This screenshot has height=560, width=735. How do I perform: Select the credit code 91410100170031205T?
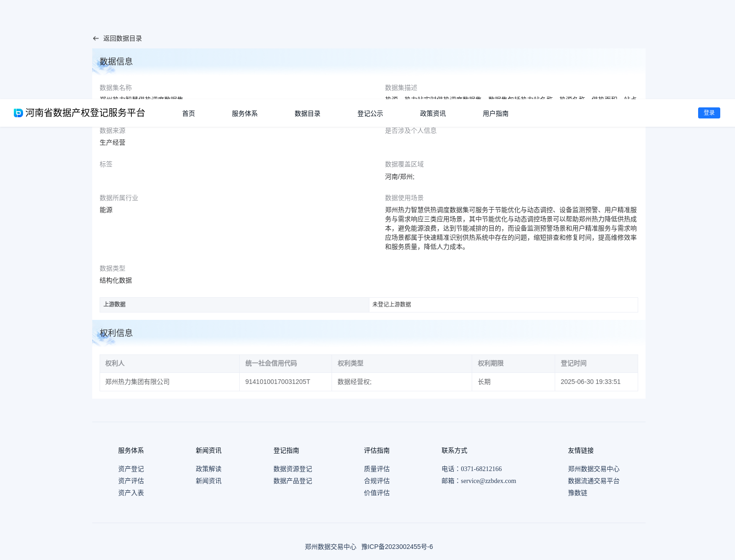[x=286, y=382]
